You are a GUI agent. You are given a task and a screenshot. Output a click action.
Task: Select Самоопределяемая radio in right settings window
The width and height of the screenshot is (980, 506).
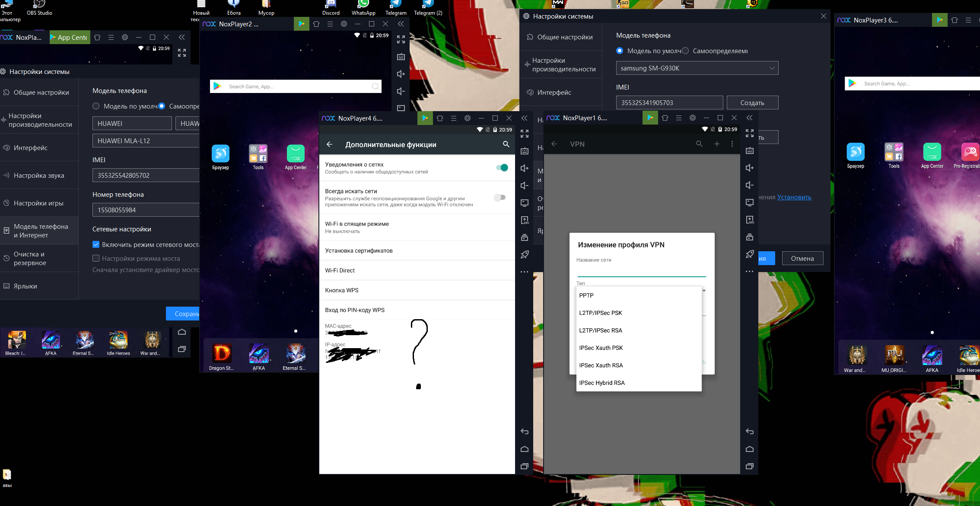(685, 51)
